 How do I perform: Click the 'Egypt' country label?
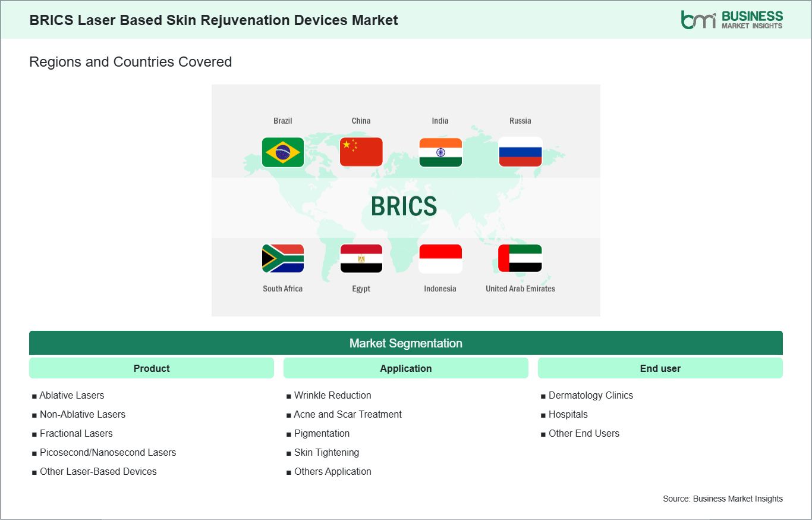[x=361, y=289]
